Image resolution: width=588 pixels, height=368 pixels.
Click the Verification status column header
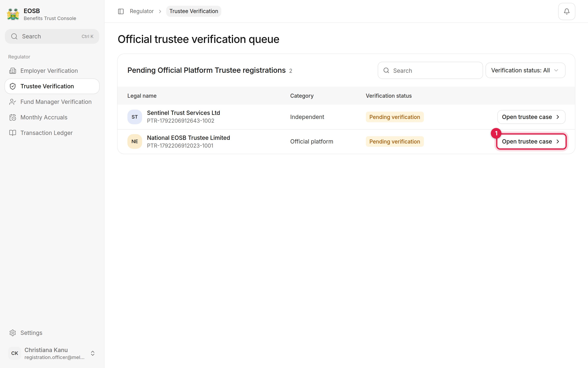click(x=389, y=96)
